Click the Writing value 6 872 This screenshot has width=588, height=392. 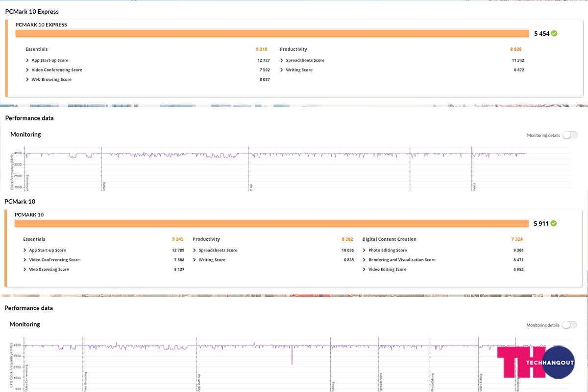tap(519, 70)
